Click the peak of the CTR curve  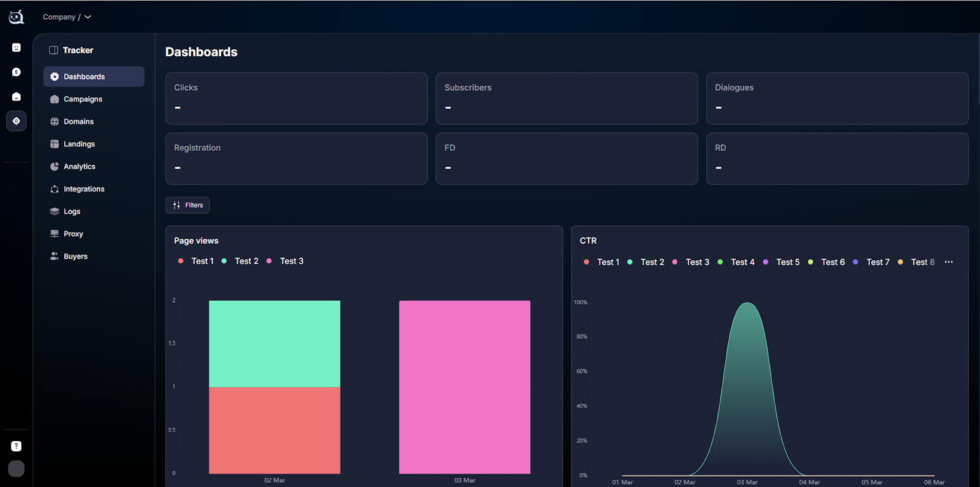pos(747,303)
